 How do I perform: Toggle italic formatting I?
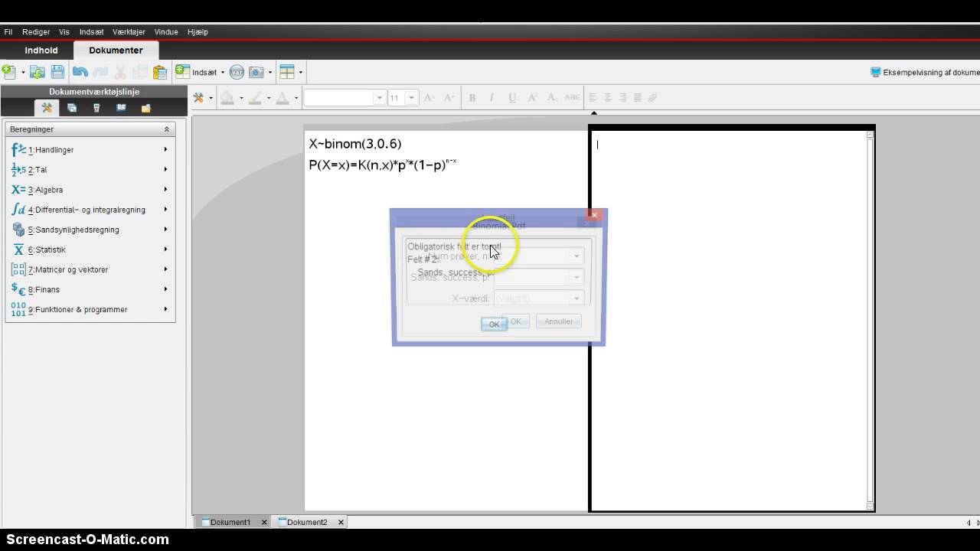(x=492, y=97)
